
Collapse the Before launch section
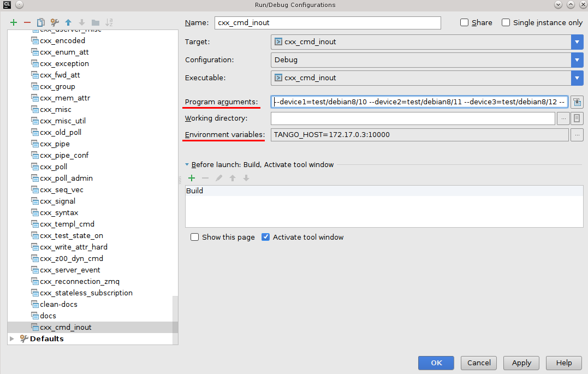[x=187, y=164]
